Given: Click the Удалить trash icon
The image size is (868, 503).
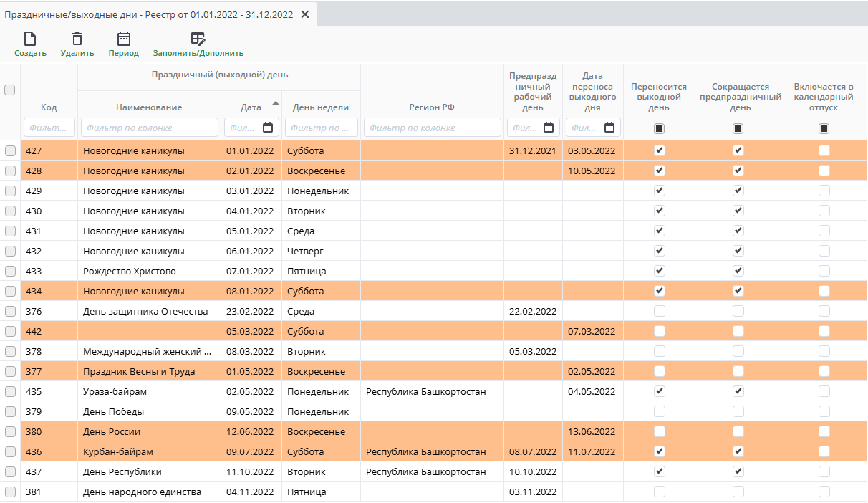Looking at the screenshot, I should [x=77, y=39].
